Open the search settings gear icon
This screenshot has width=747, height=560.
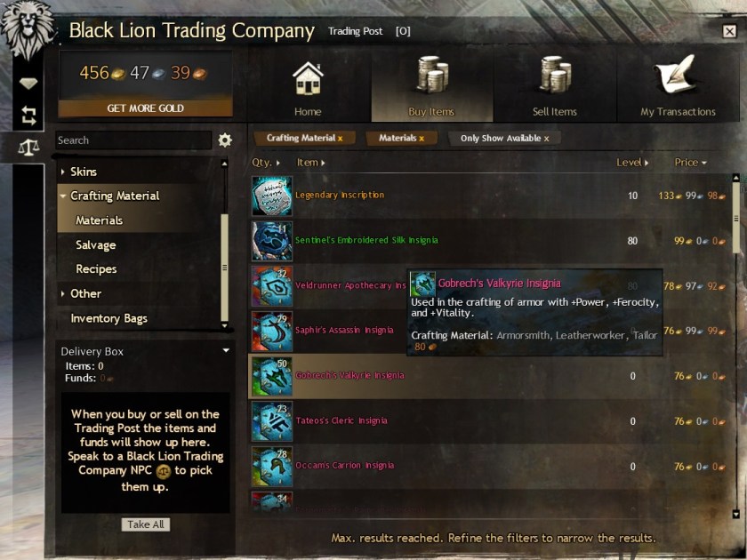pyautogui.click(x=225, y=140)
